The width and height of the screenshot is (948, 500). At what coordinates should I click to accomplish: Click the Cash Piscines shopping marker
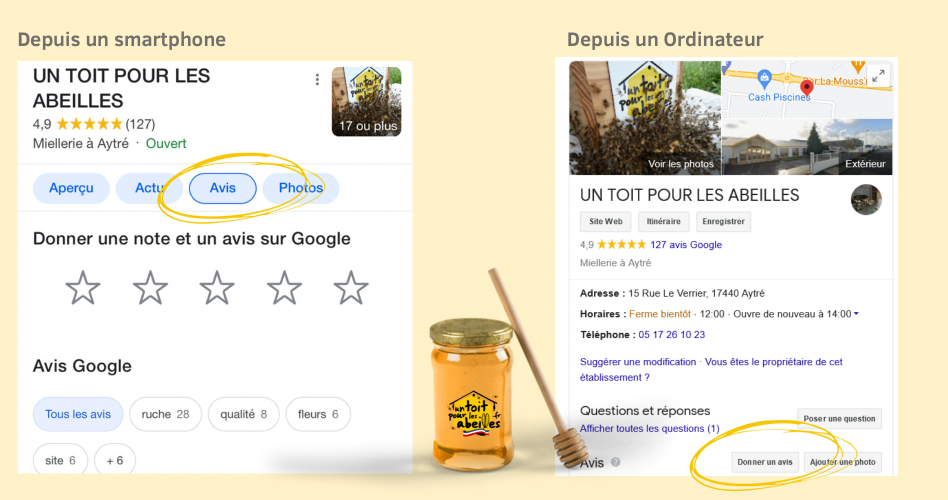(765, 78)
